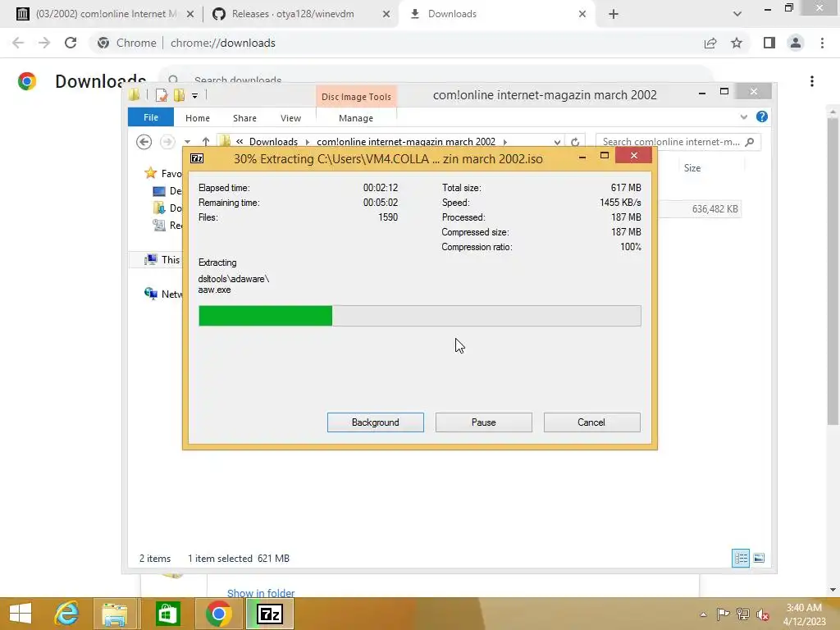This screenshot has width=840, height=630.
Task: Close the Downloads Chrome tab
Action: pyautogui.click(x=582, y=14)
